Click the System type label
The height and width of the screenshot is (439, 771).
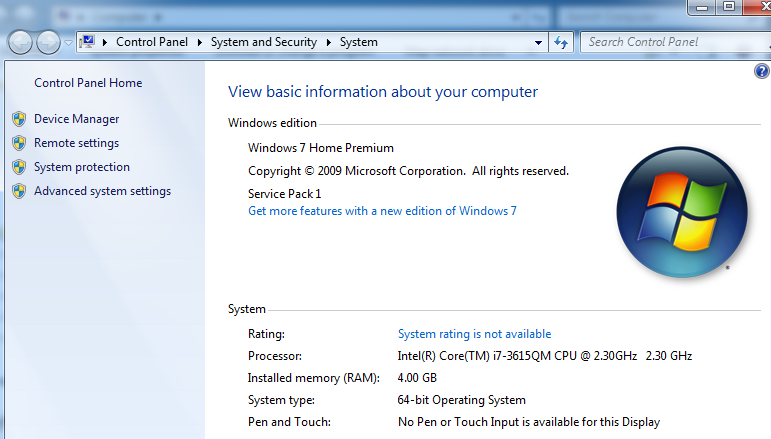[281, 400]
